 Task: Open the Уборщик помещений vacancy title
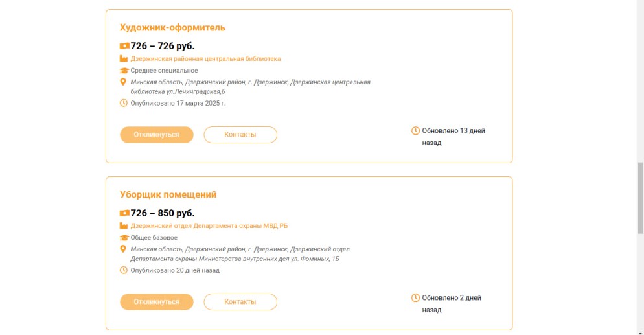click(x=168, y=194)
